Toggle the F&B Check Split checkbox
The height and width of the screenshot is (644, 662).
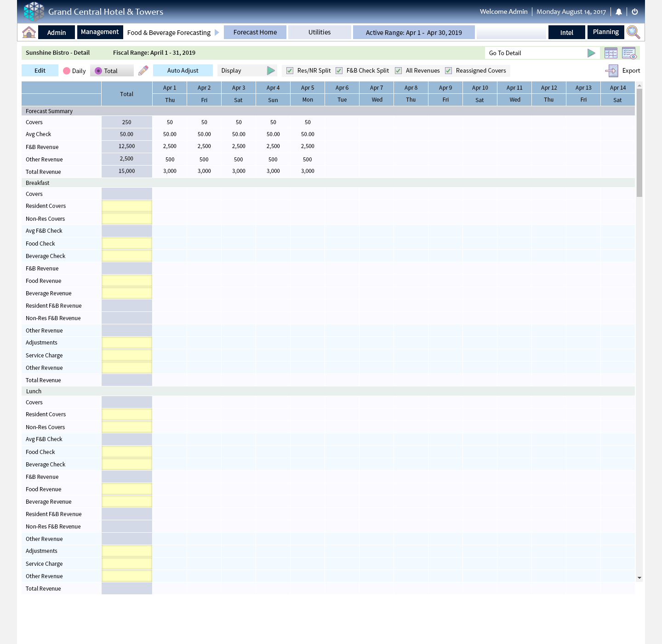point(339,70)
